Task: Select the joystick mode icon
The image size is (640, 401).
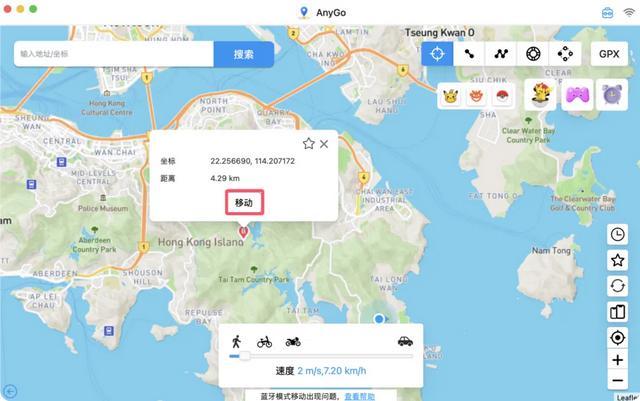Action: [x=565, y=53]
